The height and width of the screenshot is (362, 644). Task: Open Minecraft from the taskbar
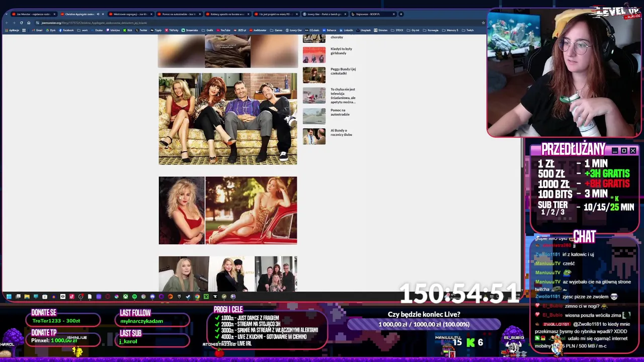click(x=206, y=297)
